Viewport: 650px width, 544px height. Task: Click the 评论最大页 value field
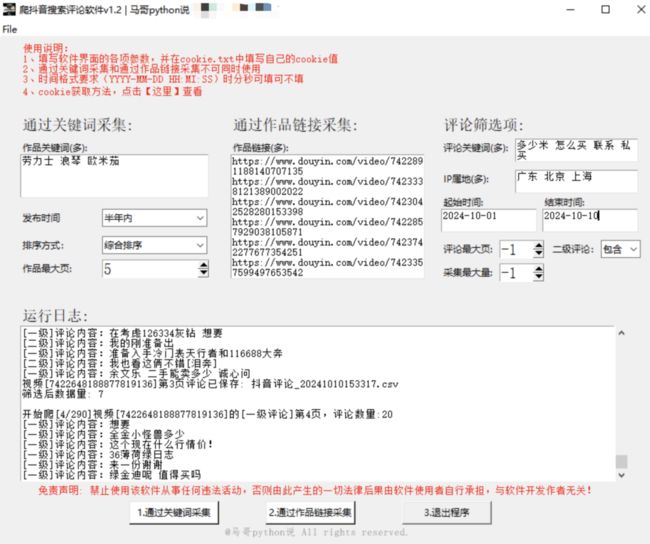pyautogui.click(x=516, y=250)
